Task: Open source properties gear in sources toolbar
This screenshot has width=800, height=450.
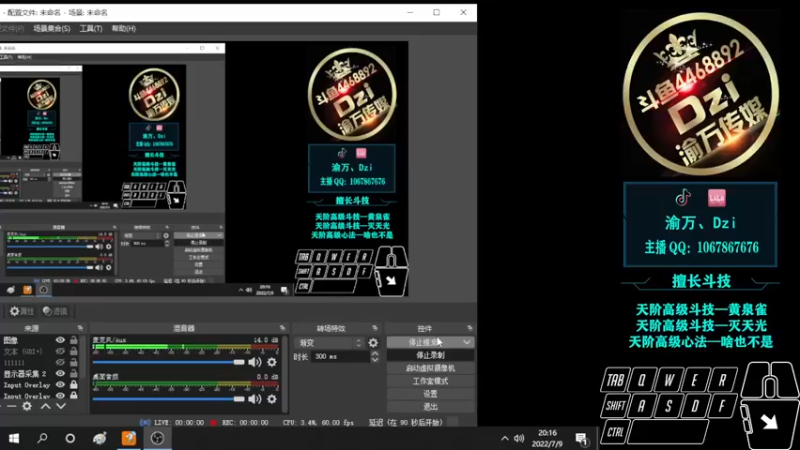Action: point(27,406)
